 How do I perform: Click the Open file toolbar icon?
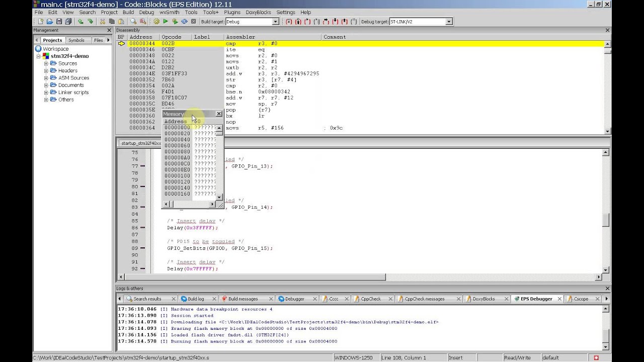coord(50,22)
